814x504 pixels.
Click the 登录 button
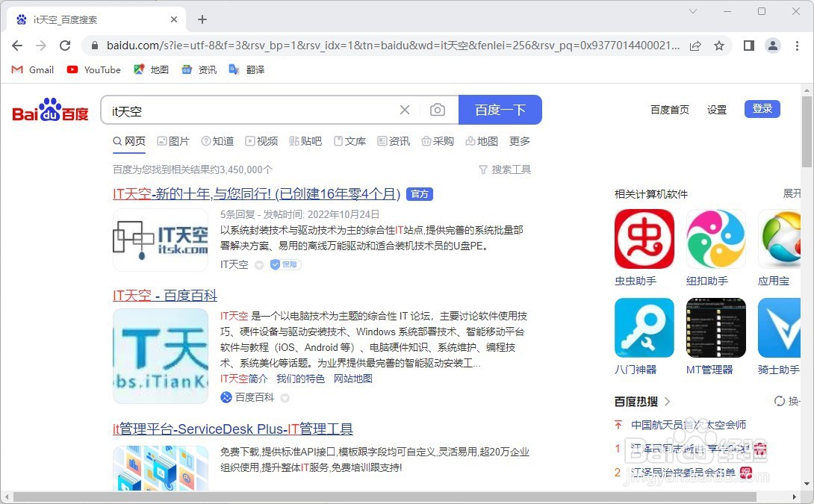click(762, 108)
